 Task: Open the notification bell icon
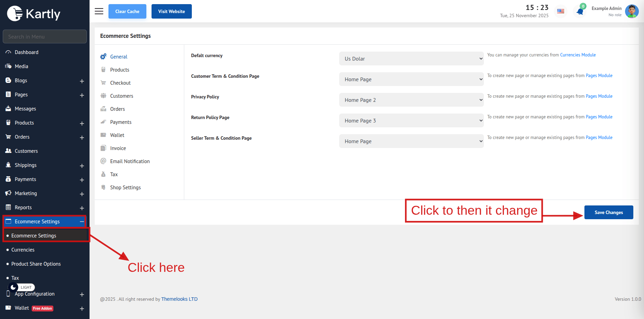[x=580, y=12]
